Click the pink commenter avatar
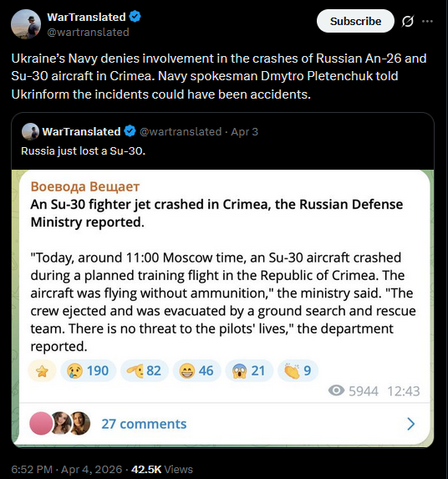Image resolution: width=448 pixels, height=479 pixels. 41,423
